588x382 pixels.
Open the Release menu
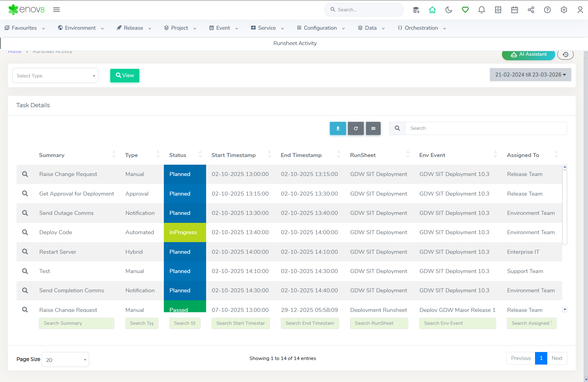pyautogui.click(x=134, y=28)
